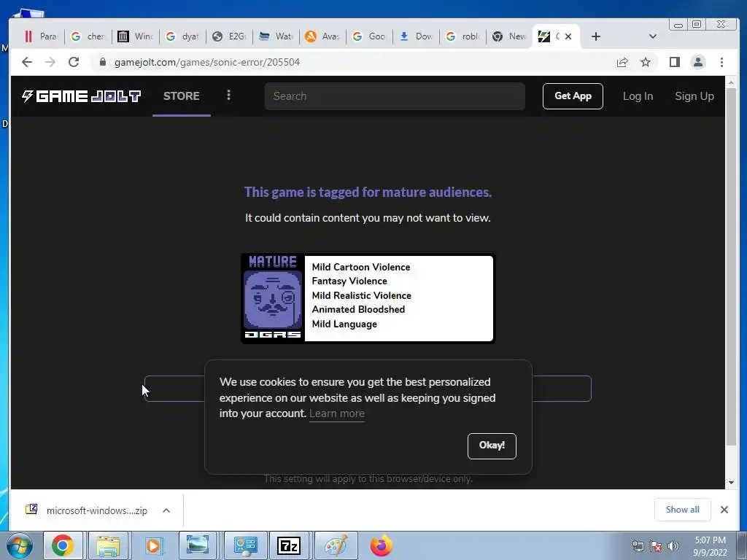Switch to the Winc tab

pos(135,36)
